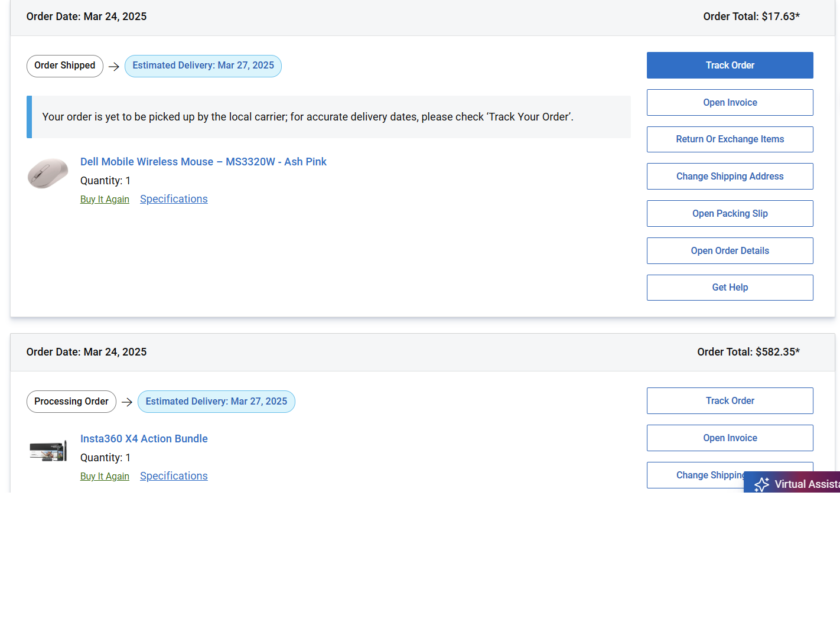This screenshot has height=629, width=840.
Task: Open Insta360 X4 Action Bundle link
Action: pyautogui.click(x=144, y=439)
